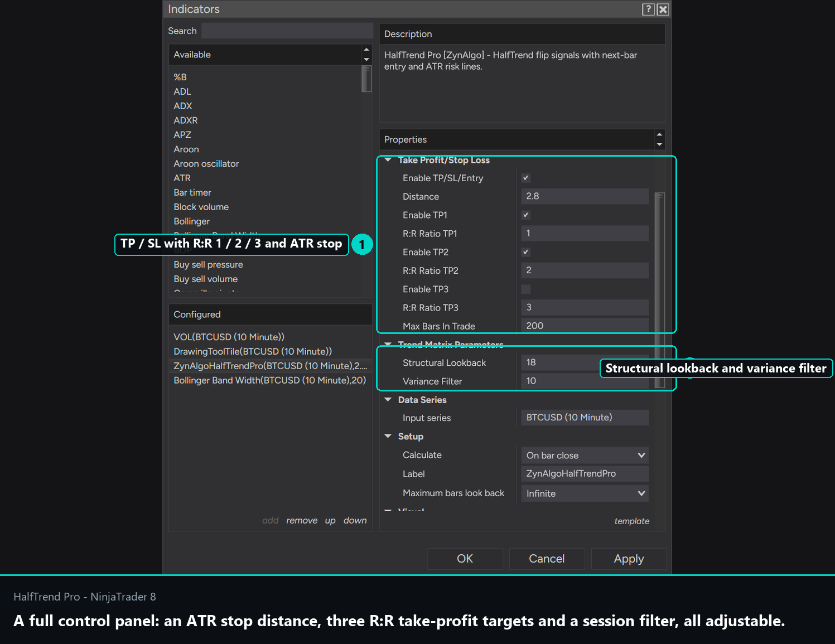Check the Enable TP3 checkbox
Viewport: 835px width, 644px height.
pyautogui.click(x=525, y=289)
